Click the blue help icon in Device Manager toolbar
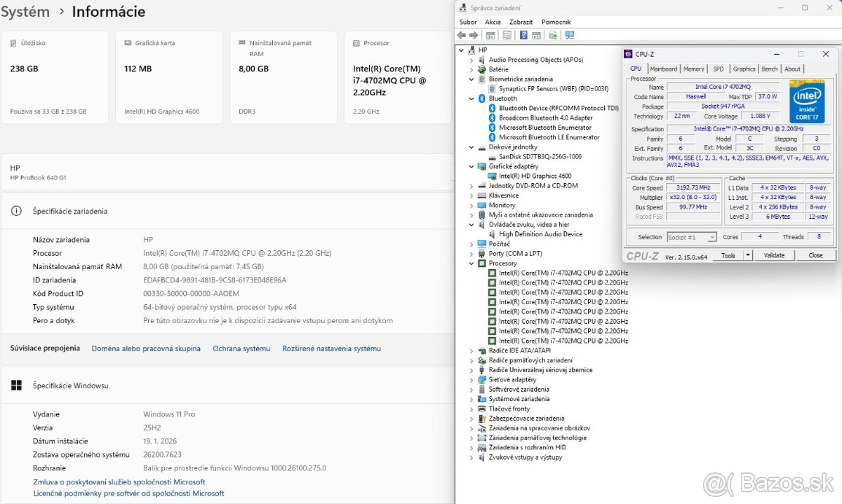 (523, 35)
